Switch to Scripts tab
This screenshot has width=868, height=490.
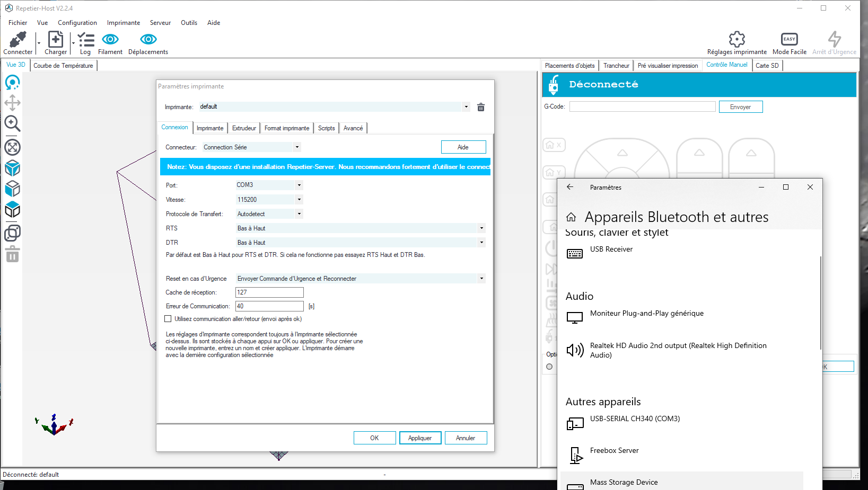326,128
